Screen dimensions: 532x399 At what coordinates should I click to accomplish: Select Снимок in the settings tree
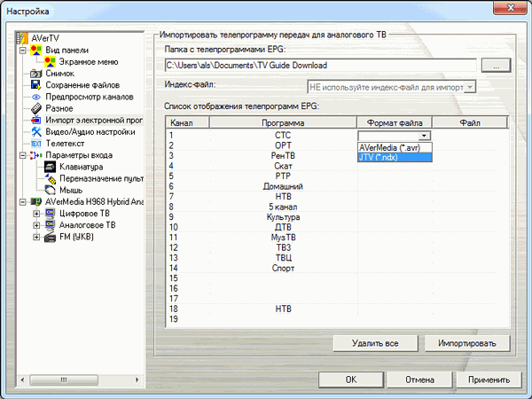coord(59,74)
